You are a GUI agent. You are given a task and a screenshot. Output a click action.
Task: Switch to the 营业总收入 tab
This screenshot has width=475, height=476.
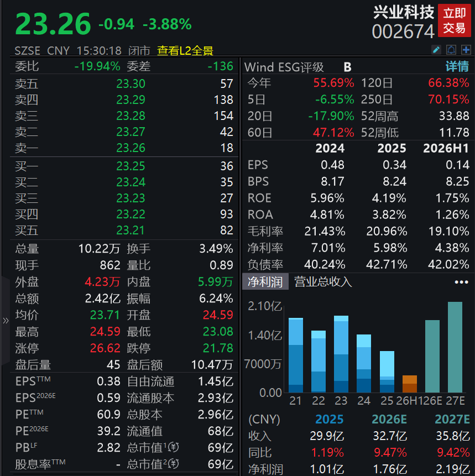pos(323,282)
